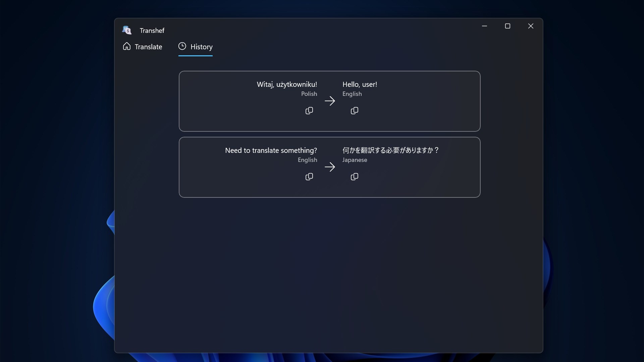Click the "Hello, user!" translated text
The height and width of the screenshot is (362, 644).
point(360,84)
